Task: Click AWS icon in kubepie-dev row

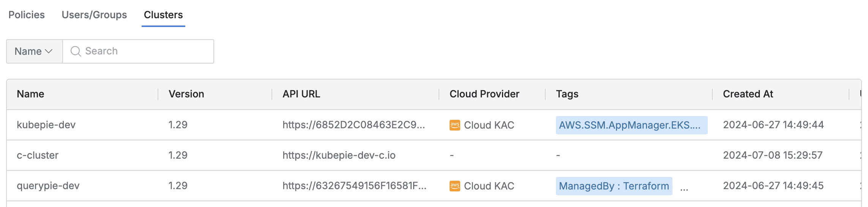Action: tap(455, 125)
